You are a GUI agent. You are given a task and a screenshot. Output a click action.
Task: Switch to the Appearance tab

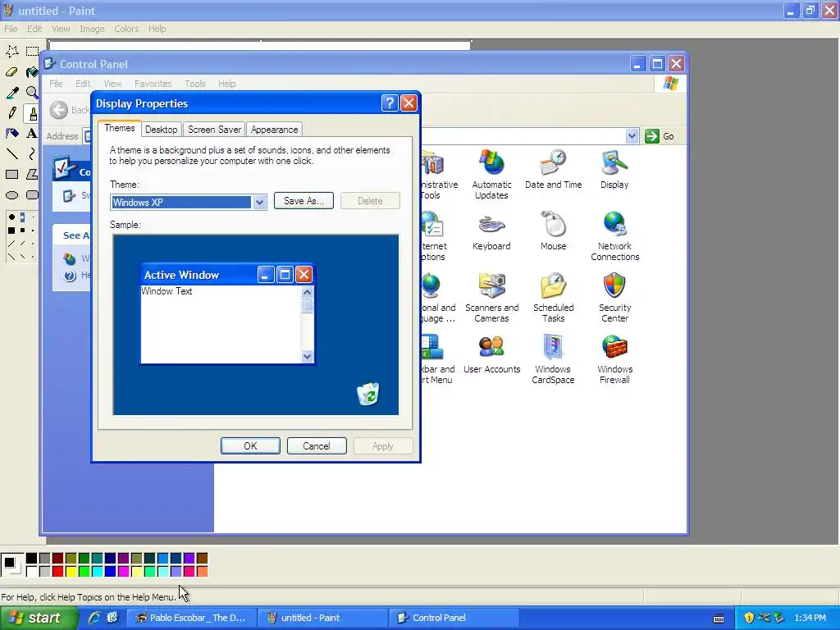click(x=274, y=130)
